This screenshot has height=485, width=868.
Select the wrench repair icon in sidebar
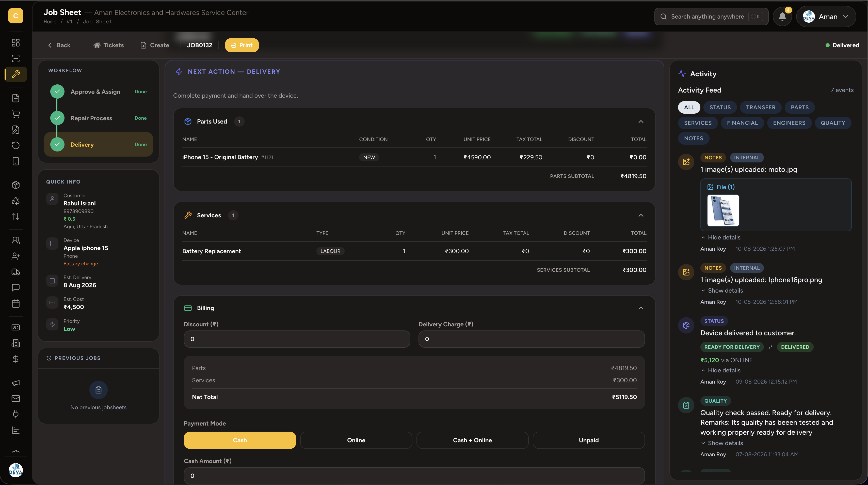point(15,74)
